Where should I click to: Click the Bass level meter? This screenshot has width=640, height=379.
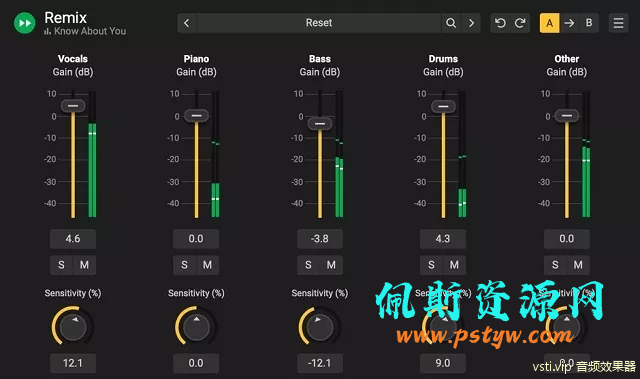pyautogui.click(x=339, y=154)
